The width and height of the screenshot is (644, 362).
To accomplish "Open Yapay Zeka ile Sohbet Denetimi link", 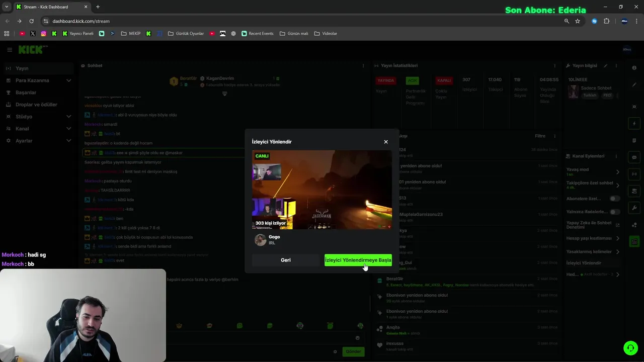I will (593, 225).
